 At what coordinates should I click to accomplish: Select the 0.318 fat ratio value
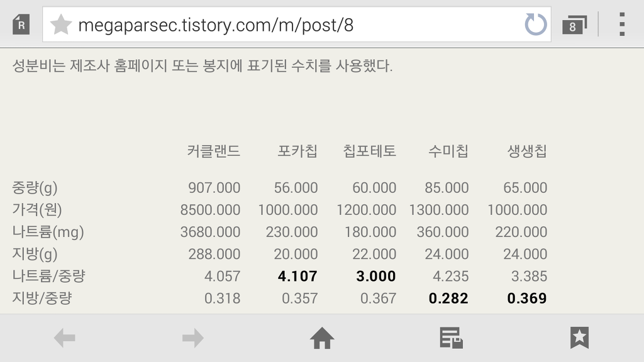coord(222,299)
